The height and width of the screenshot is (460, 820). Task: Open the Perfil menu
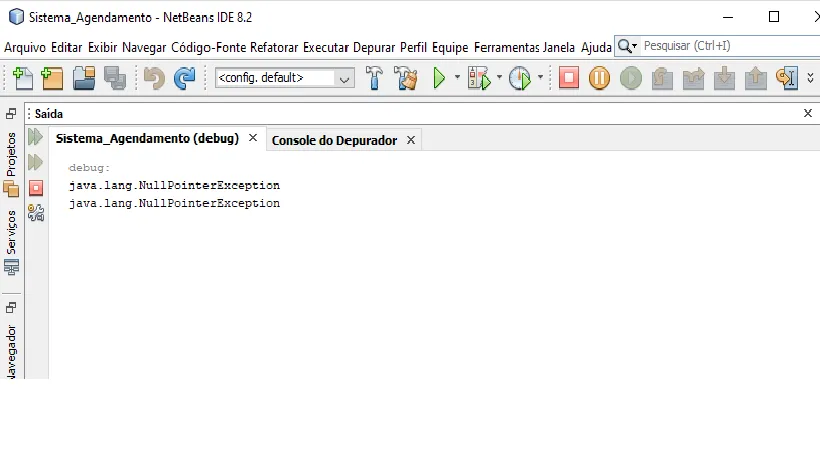413,48
